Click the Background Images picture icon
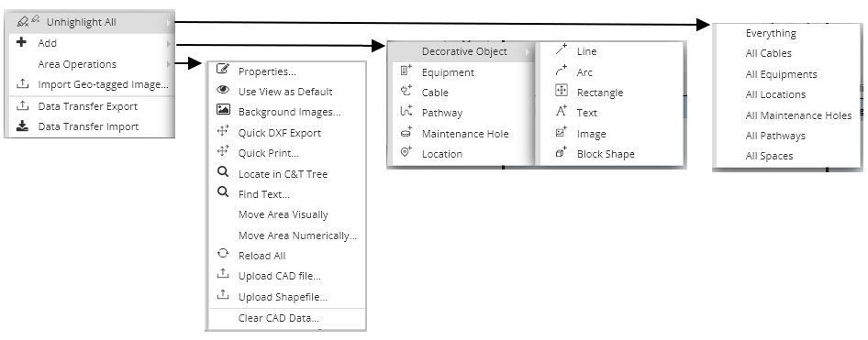The width and height of the screenshot is (868, 340). (x=223, y=109)
